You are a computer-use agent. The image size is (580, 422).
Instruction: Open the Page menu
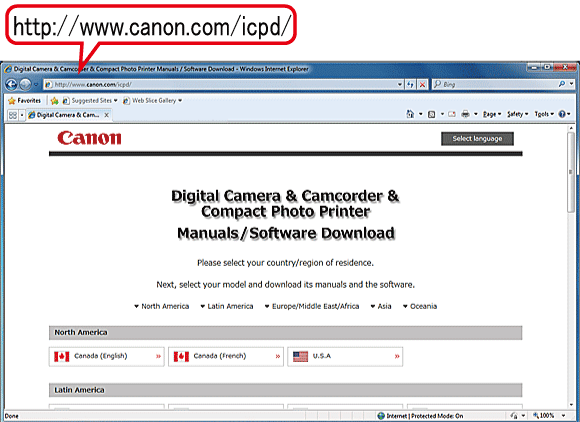(492, 114)
